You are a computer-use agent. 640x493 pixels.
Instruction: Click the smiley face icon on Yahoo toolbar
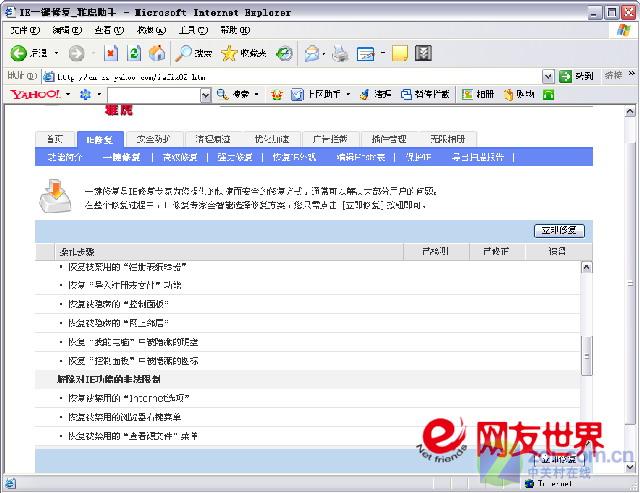point(277,95)
